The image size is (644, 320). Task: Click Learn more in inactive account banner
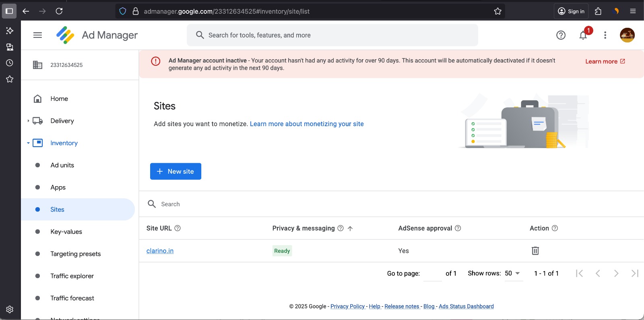click(605, 61)
